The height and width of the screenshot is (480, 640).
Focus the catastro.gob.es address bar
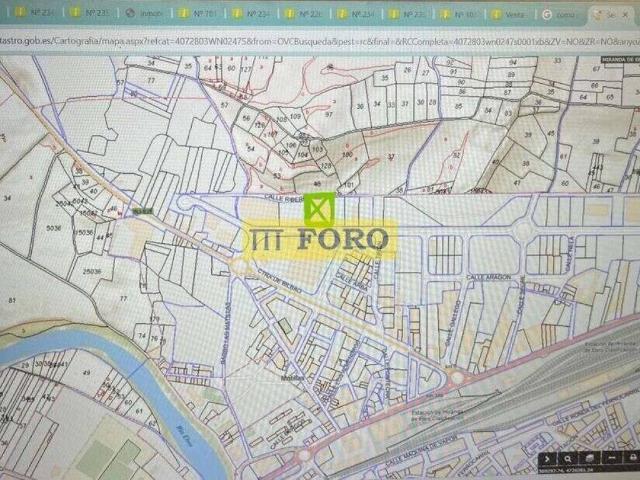coord(320,41)
